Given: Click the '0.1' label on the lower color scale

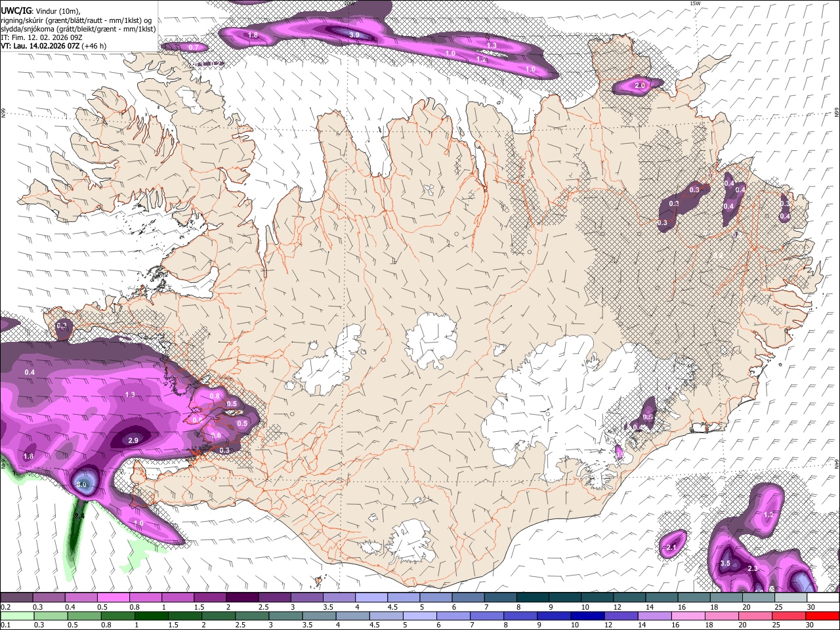Looking at the screenshot, I should tap(5, 625).
